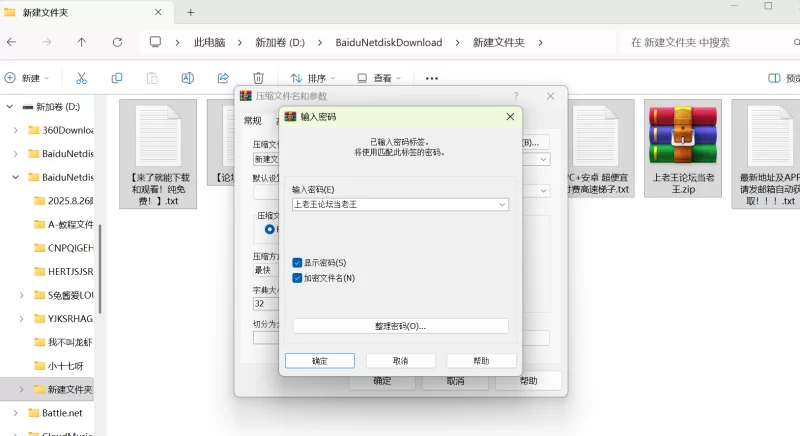The image size is (800, 436).
Task: Expand the Battle.net folder node
Action: [x=16, y=413]
